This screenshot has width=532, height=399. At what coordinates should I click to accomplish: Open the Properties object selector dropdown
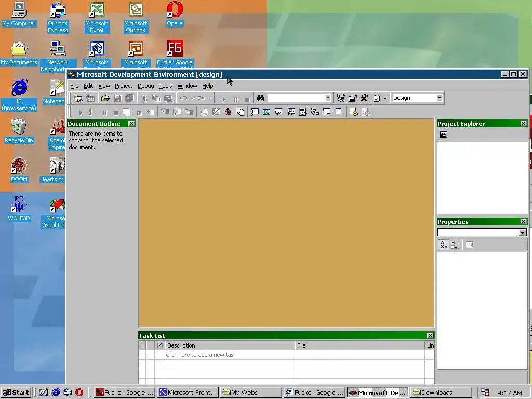coord(522,233)
